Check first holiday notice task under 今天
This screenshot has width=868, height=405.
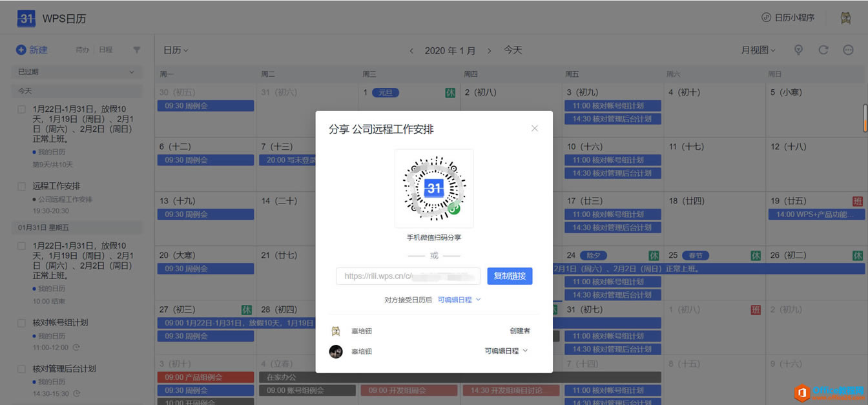21,110
